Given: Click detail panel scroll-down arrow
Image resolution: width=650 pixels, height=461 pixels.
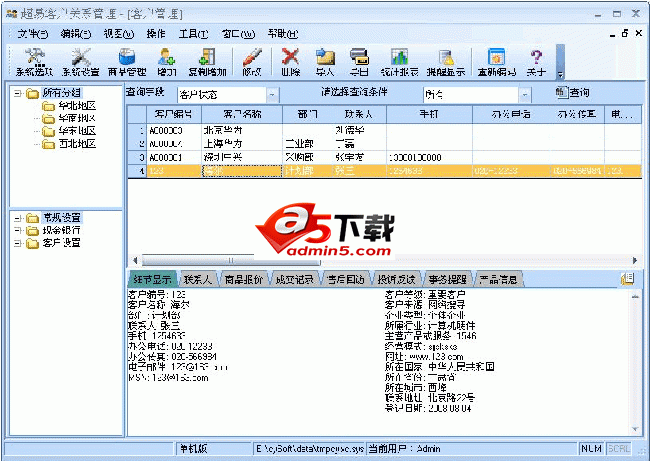Looking at the screenshot, I should pyautogui.click(x=635, y=429).
